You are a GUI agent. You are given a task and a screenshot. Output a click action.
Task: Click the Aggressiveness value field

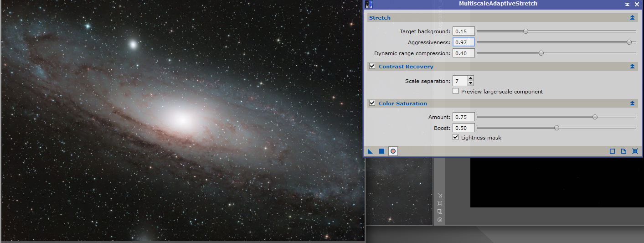(x=464, y=42)
